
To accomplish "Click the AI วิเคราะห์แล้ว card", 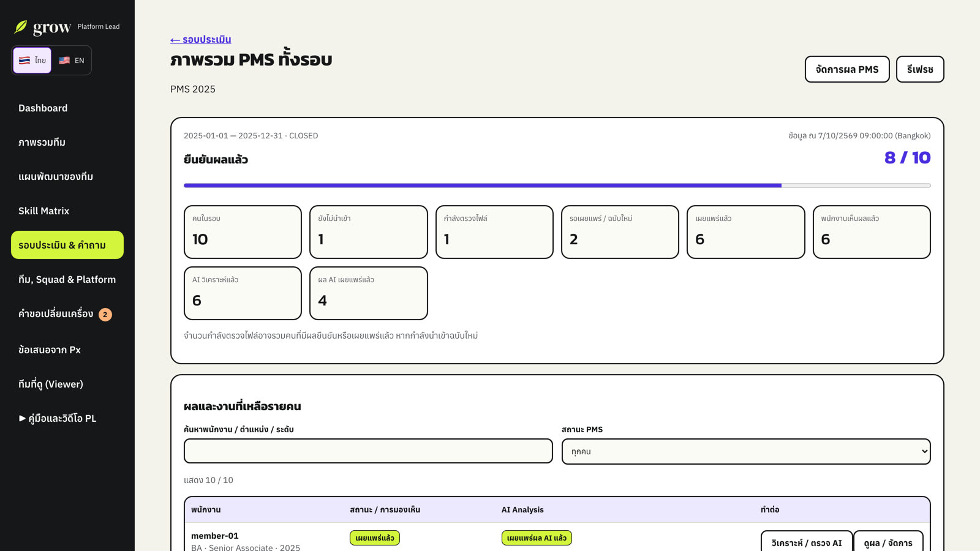I will (243, 293).
